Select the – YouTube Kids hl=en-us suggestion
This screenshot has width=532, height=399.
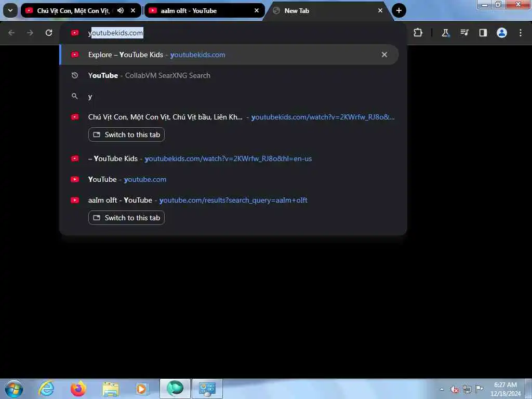point(229,158)
